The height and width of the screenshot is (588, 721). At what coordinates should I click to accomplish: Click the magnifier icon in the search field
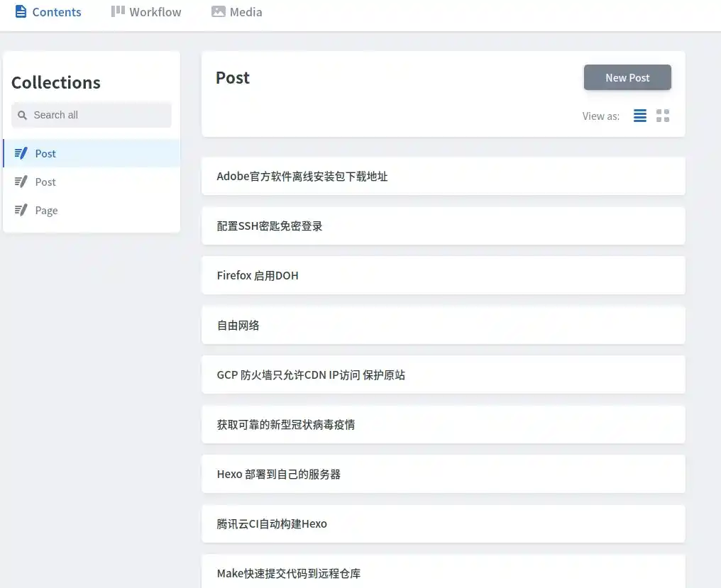tap(22, 114)
